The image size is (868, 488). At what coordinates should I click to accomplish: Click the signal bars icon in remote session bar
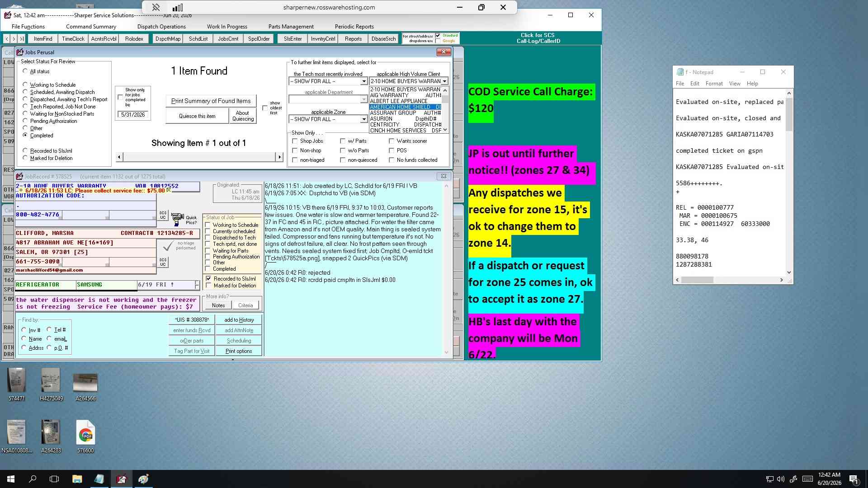pos(178,7)
